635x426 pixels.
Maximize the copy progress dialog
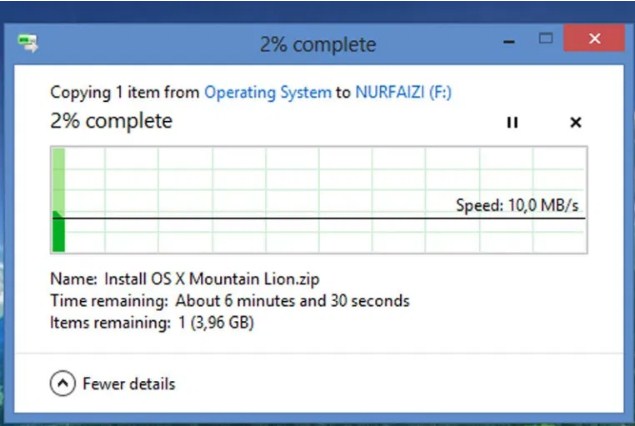pyautogui.click(x=546, y=38)
